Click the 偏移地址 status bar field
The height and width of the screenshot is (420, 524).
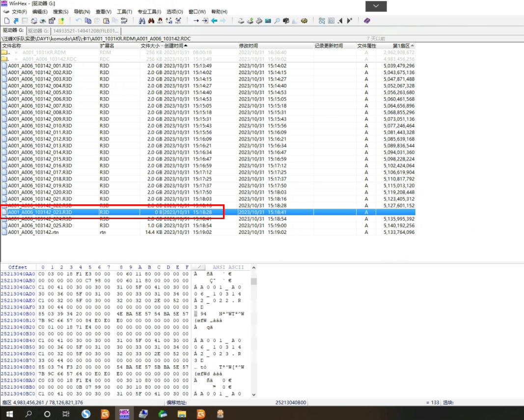pos(237,403)
